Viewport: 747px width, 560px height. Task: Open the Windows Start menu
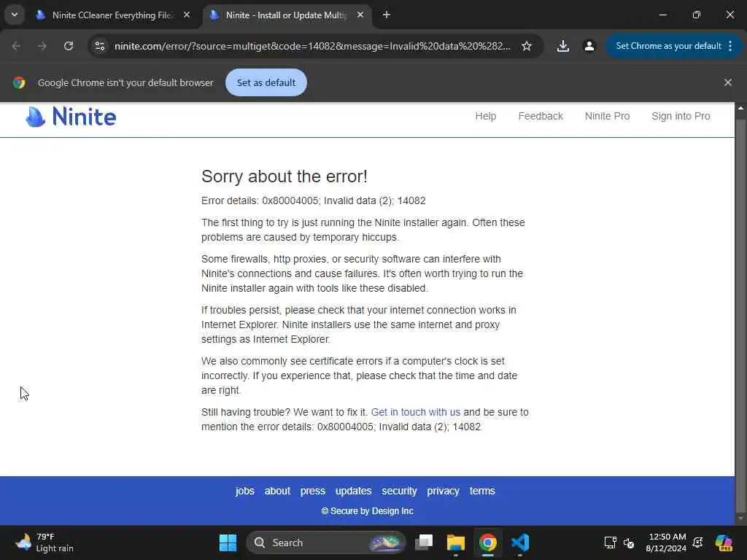point(228,542)
